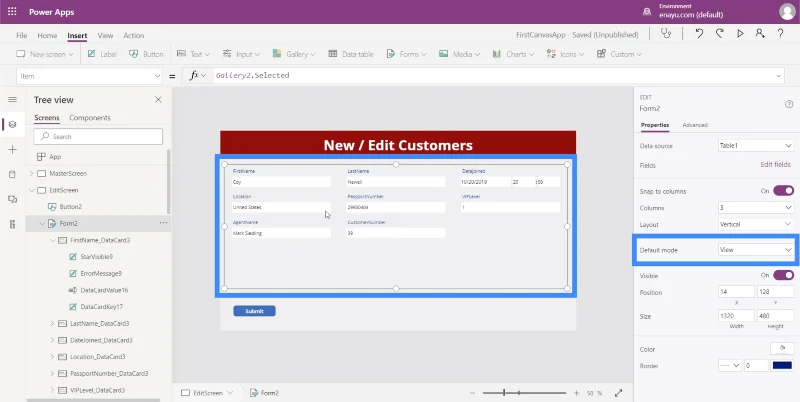
Task: Expand the MasterScreen tree node
Action: tap(31, 173)
